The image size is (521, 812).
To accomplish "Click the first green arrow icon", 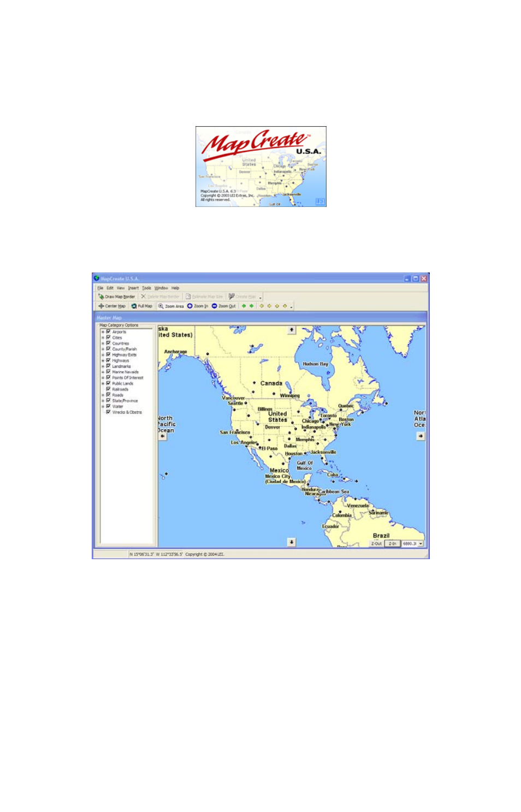I will [x=244, y=306].
